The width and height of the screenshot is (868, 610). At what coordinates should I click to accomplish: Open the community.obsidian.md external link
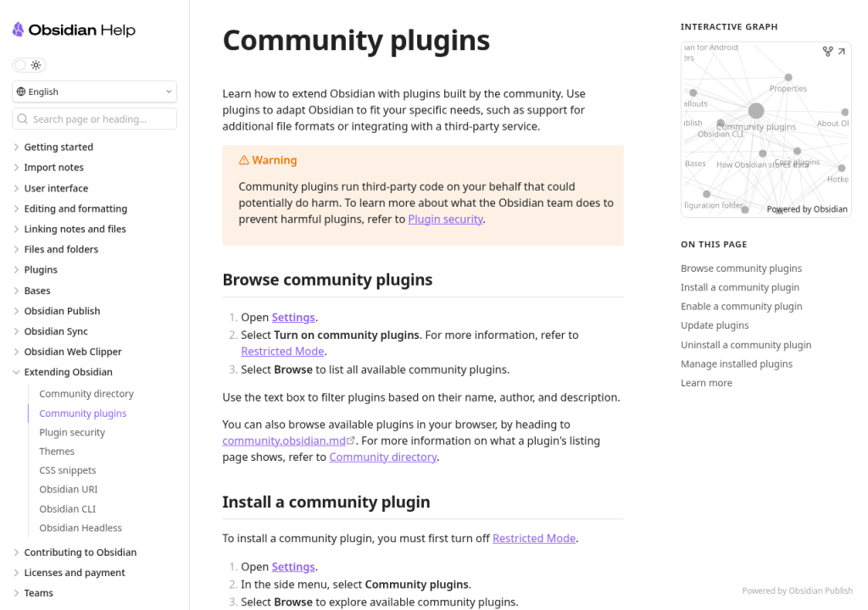point(288,441)
